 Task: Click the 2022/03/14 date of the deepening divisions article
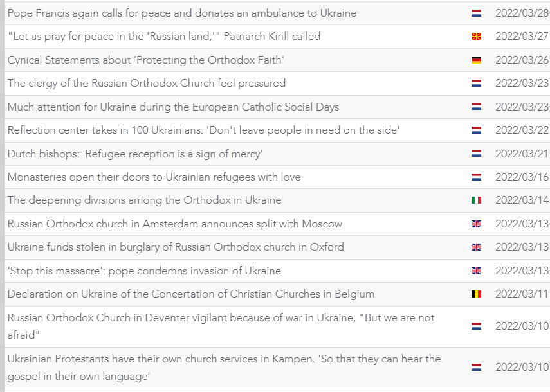point(522,200)
